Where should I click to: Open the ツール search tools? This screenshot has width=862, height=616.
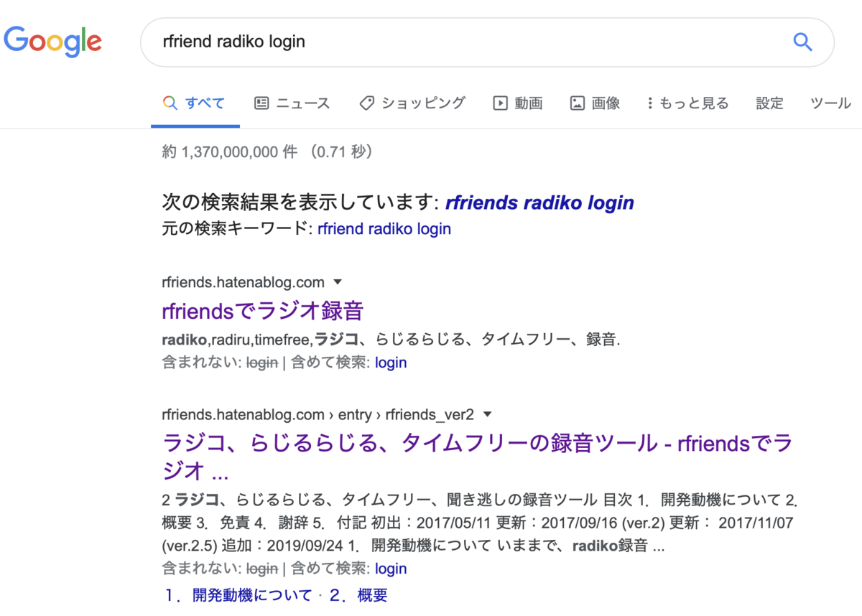[x=830, y=103]
